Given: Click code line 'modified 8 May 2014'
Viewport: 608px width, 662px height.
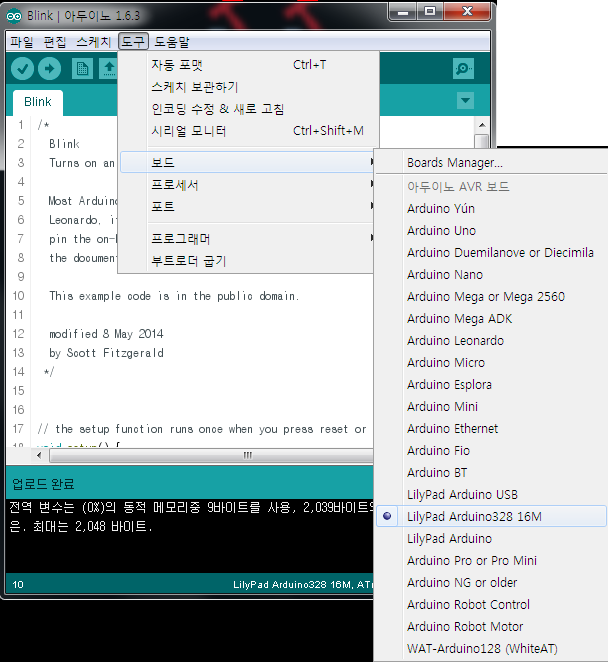Looking at the screenshot, I should (106, 334).
